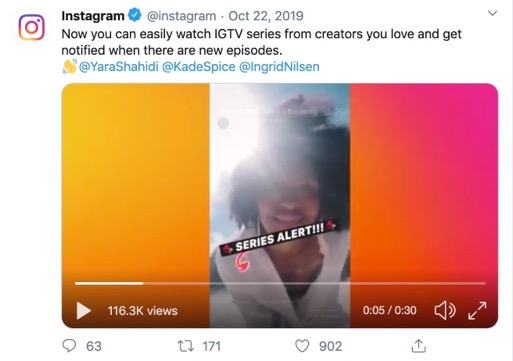513x361 pixels.
Task: Click the 0:05 / 0:30 time display
Action: coord(389,310)
